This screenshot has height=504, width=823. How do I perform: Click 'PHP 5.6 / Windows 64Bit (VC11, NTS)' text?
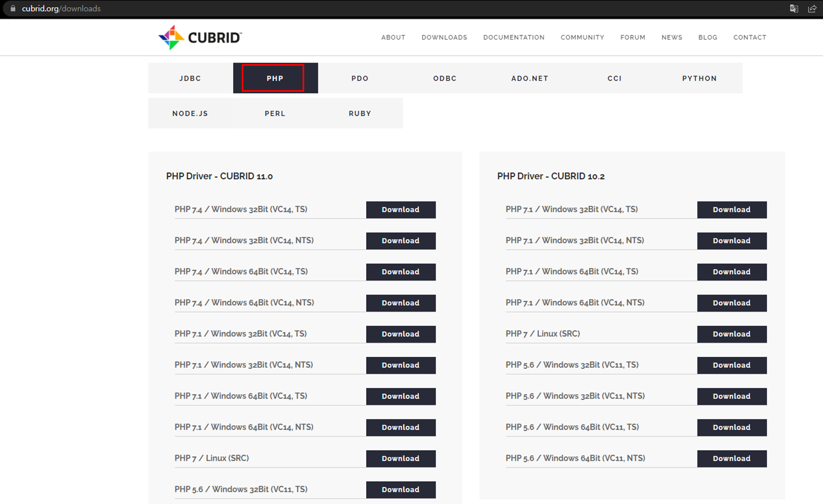[575, 458]
